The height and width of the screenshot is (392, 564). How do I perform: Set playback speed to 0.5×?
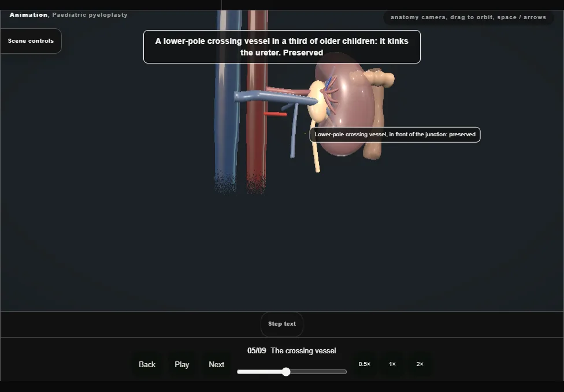click(365, 364)
